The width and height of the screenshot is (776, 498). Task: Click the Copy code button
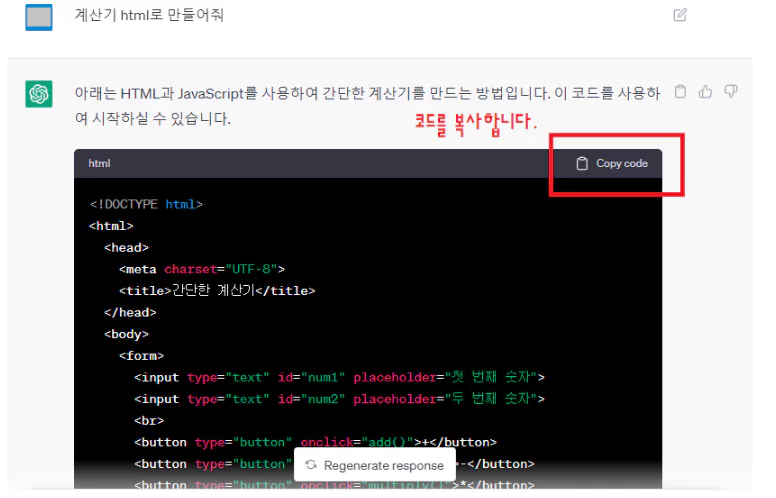tap(612, 163)
